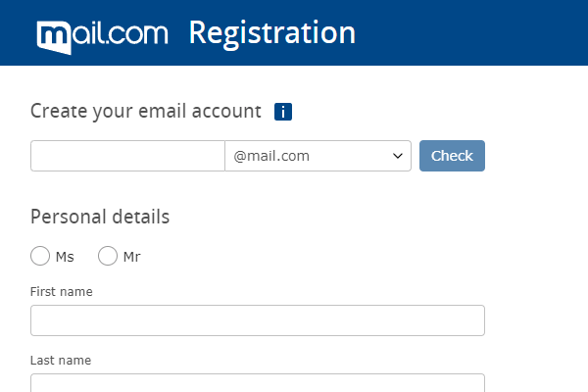Click the chevron arrow of domain selector

398,156
